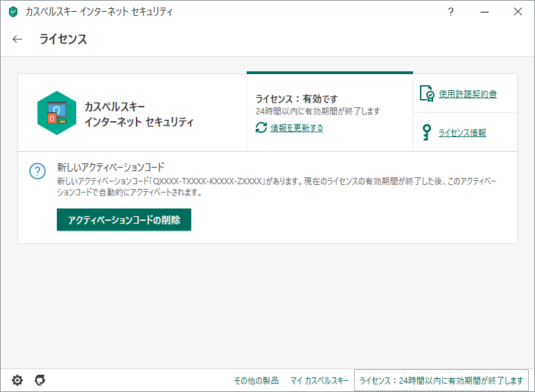This screenshot has width=535, height=392.
Task: Click the Kaspersky hexagon product logo
Action: point(57,113)
